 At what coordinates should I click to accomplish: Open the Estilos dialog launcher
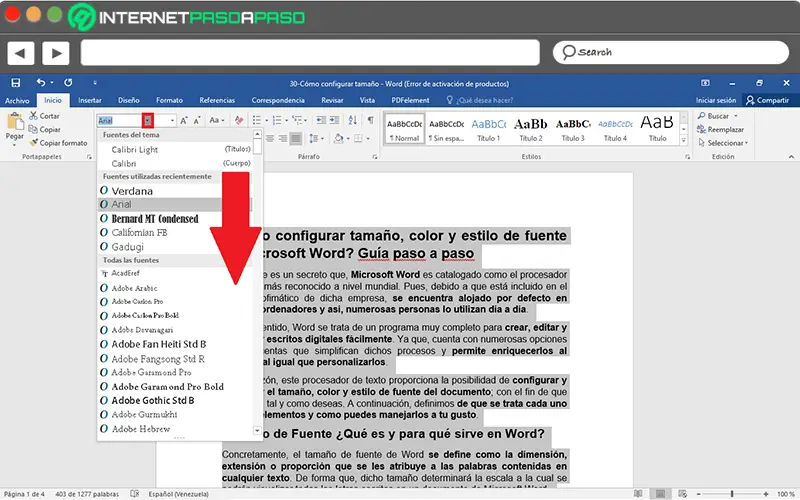[687, 157]
